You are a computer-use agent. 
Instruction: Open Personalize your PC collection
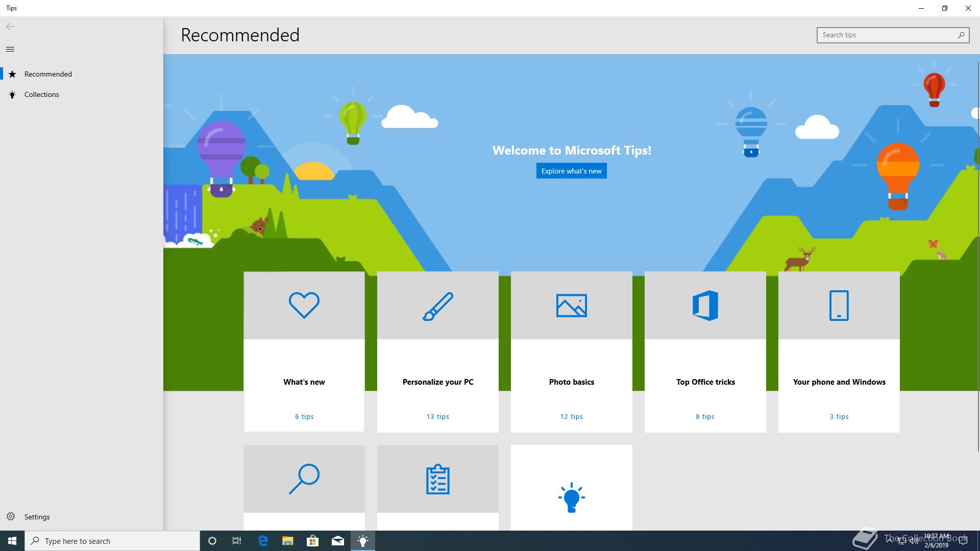(x=438, y=352)
